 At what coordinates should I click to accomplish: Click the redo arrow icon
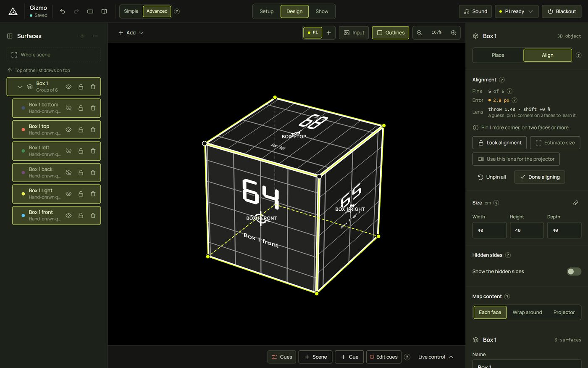pyautogui.click(x=76, y=11)
